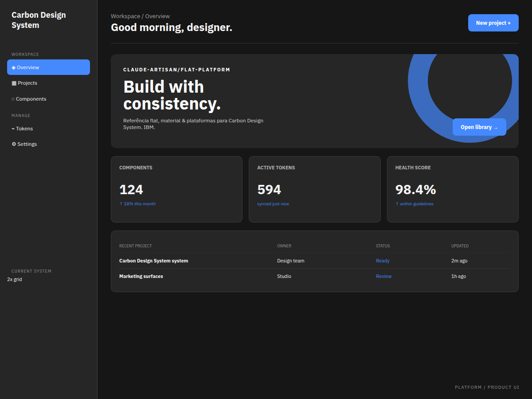Open the Marketing surfaces project row
The height and width of the screenshot is (399, 532).
[x=315, y=276]
